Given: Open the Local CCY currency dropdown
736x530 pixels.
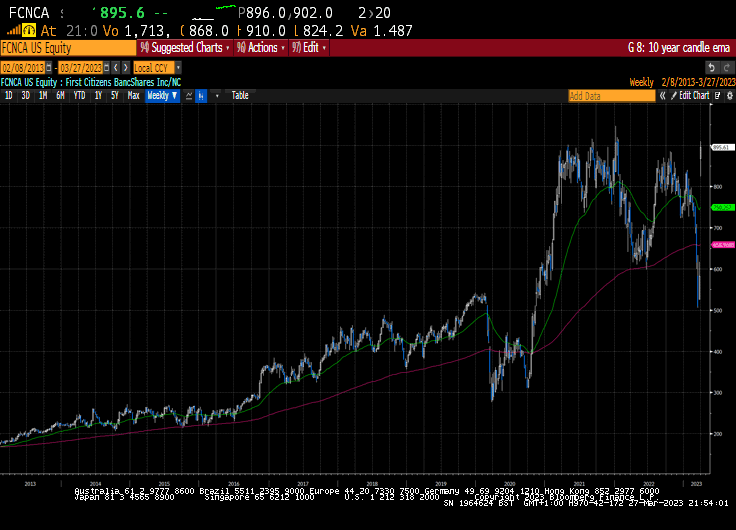Looking at the screenshot, I should coord(157,68).
